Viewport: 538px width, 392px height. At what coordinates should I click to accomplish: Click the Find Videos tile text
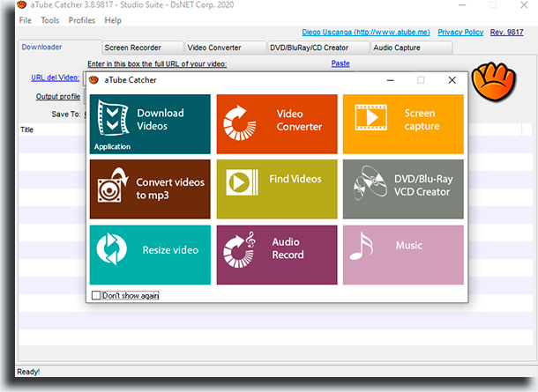[x=295, y=179]
